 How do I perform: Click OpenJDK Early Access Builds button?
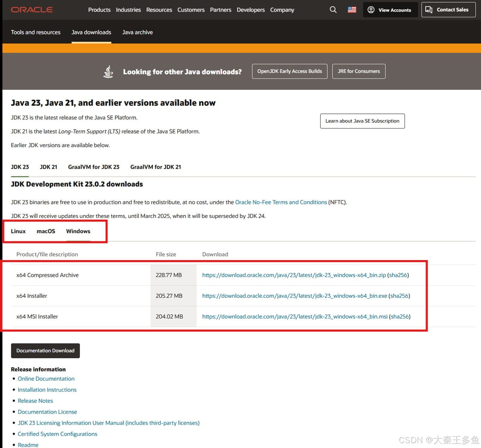click(x=289, y=71)
